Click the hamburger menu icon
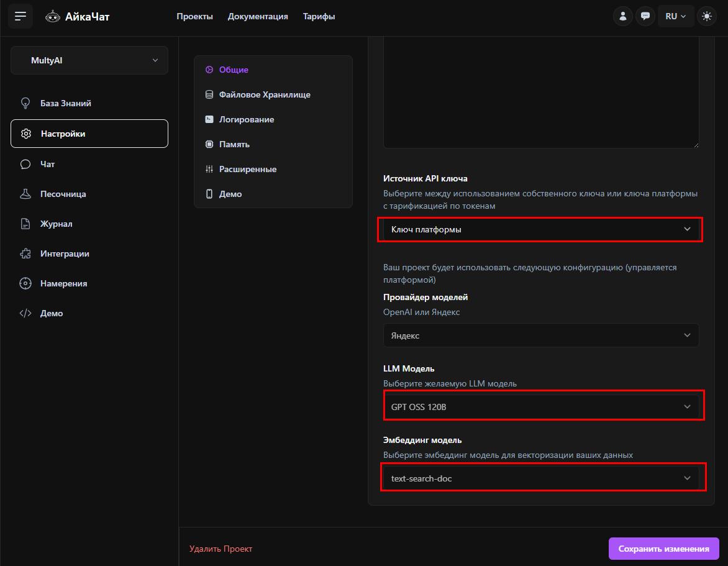The image size is (728, 566). 20,16
